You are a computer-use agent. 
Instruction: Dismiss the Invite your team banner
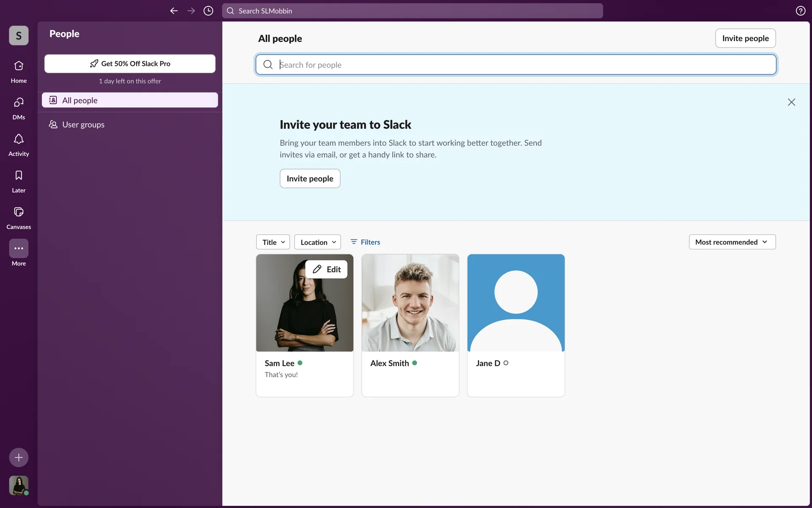(x=791, y=102)
